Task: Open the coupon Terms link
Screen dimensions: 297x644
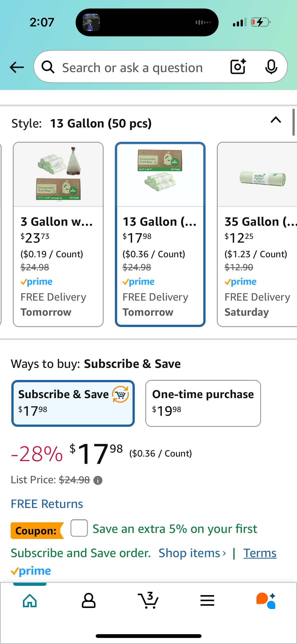Action: (260, 553)
